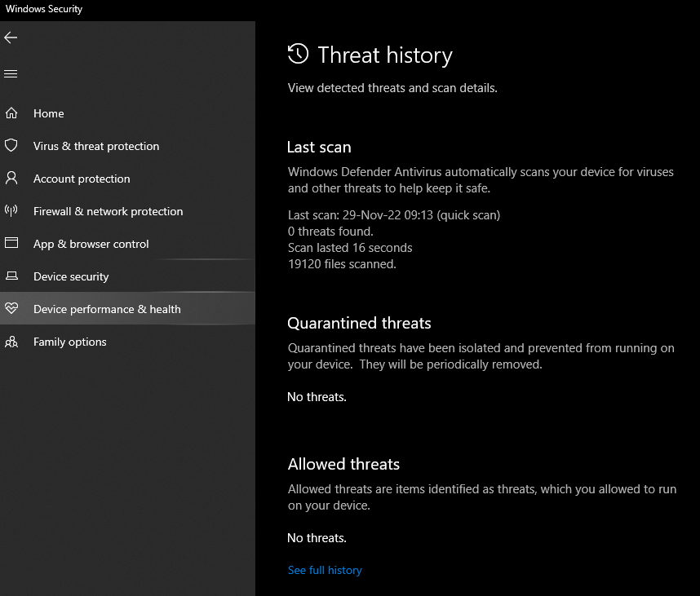This screenshot has width=700, height=596.
Task: Click 'View detected threats and scan details.' text
Action: (x=392, y=88)
